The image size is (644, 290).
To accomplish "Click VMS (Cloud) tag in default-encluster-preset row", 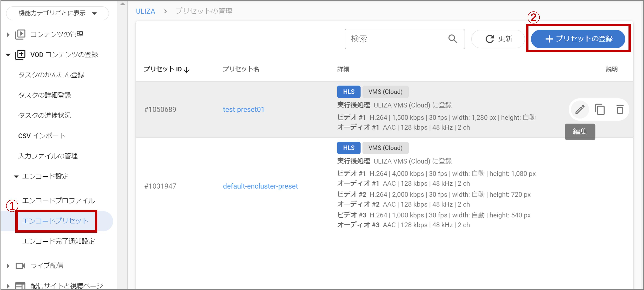I will (385, 148).
